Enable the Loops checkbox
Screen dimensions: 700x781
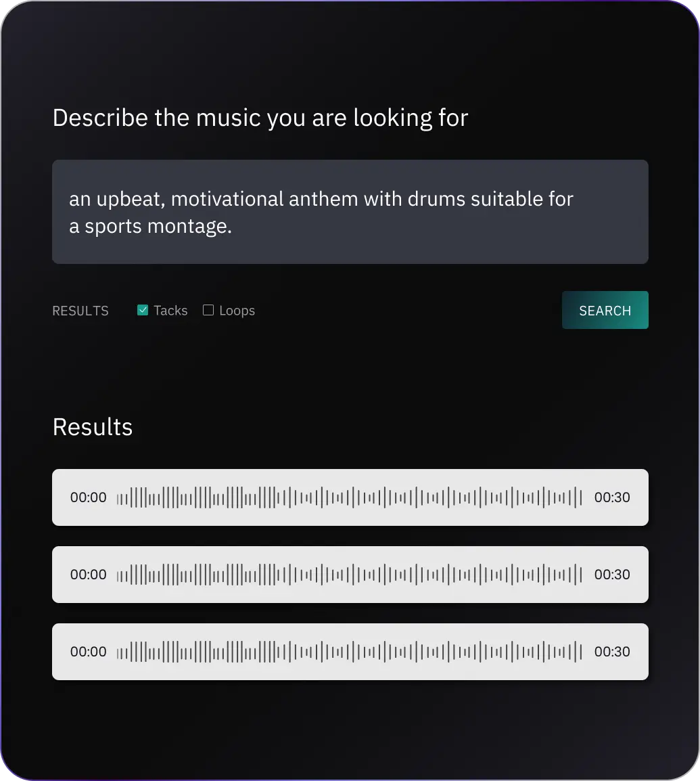pyautogui.click(x=208, y=310)
